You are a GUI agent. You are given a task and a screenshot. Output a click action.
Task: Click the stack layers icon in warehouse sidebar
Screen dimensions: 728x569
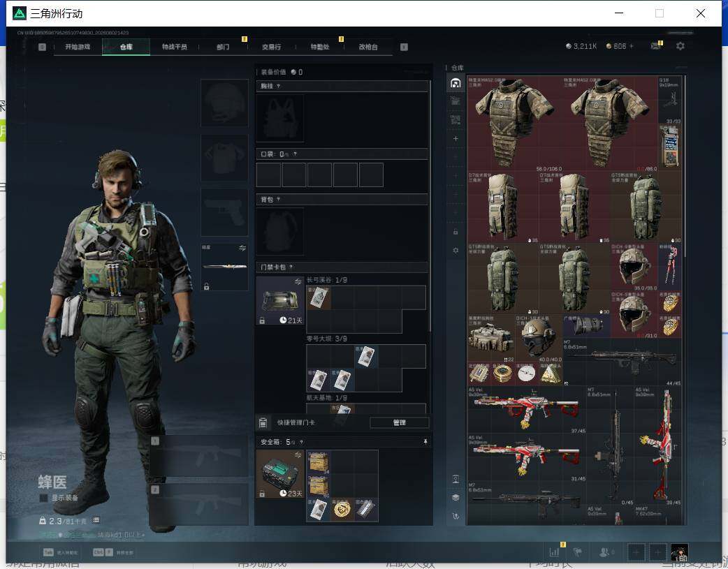pos(456,498)
